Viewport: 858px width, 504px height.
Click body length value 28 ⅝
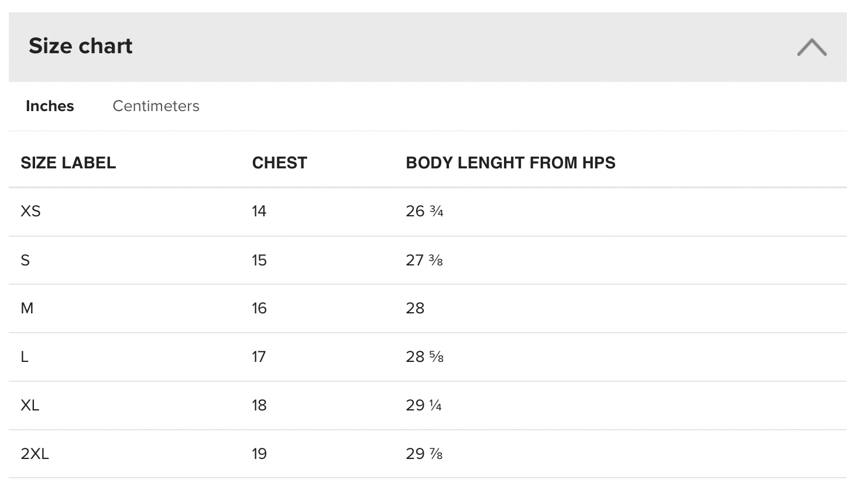(424, 357)
